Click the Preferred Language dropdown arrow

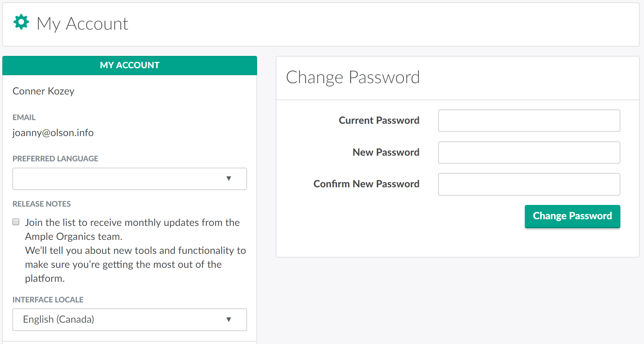(x=229, y=179)
